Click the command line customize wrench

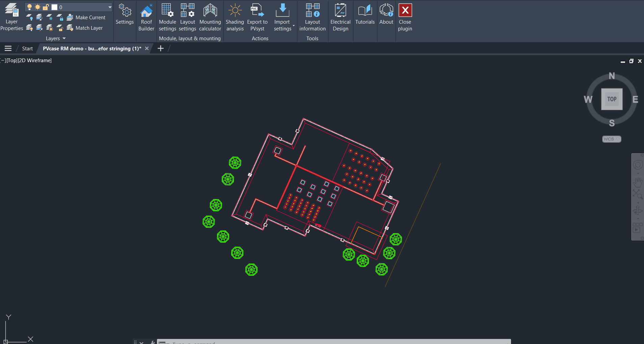pos(153,342)
